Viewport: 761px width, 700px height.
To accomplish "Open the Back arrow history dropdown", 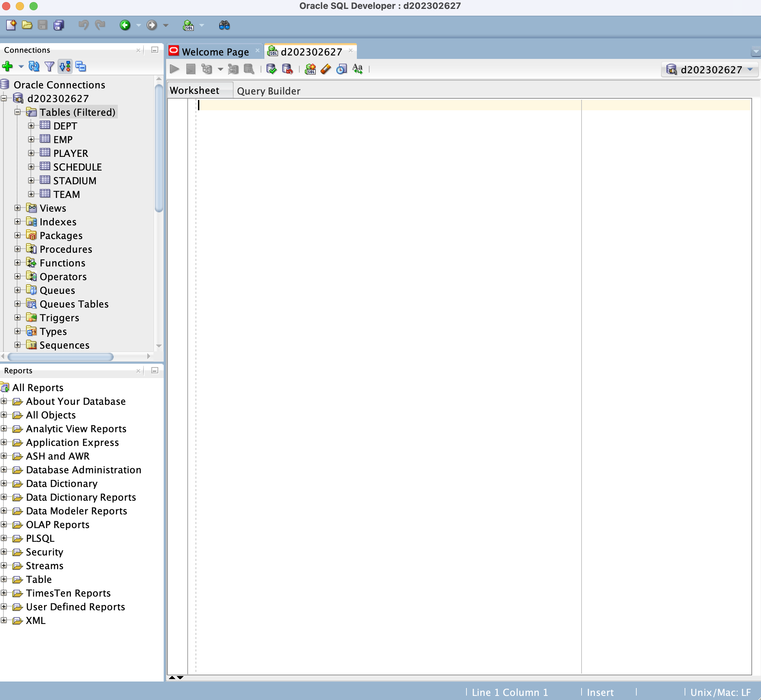I will pyautogui.click(x=139, y=25).
